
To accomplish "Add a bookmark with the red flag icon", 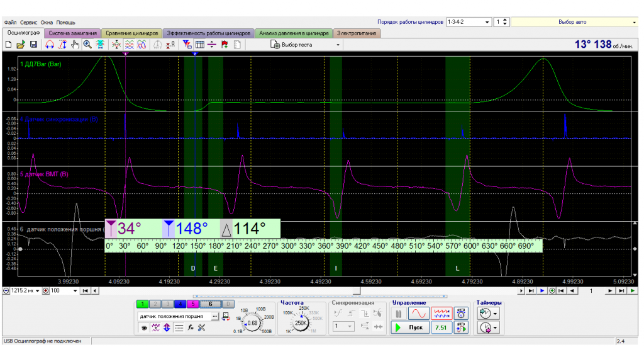I will [225, 45].
